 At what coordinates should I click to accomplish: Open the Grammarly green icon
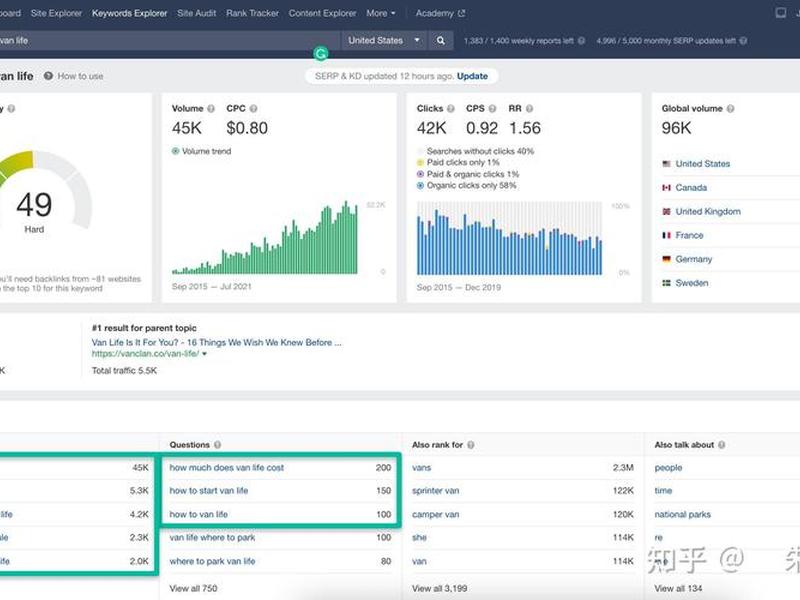(x=320, y=54)
